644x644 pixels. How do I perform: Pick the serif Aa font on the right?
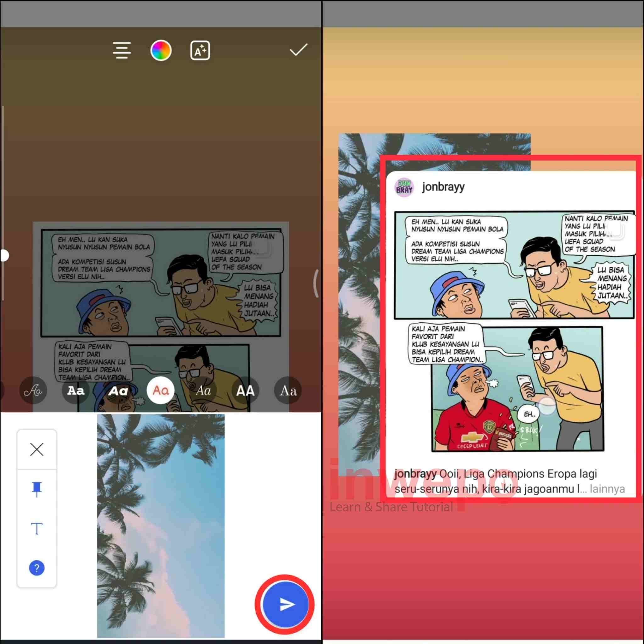pos(288,390)
